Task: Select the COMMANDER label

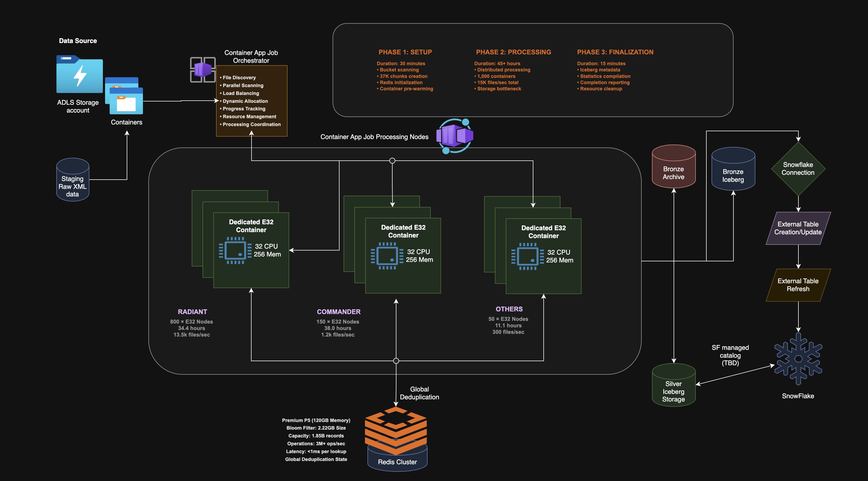Action: tap(339, 312)
